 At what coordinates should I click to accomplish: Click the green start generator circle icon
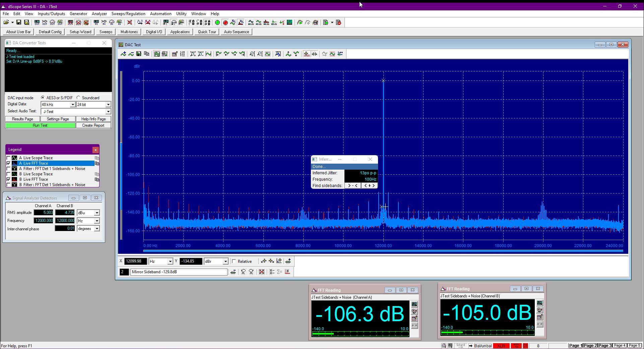[217, 22]
